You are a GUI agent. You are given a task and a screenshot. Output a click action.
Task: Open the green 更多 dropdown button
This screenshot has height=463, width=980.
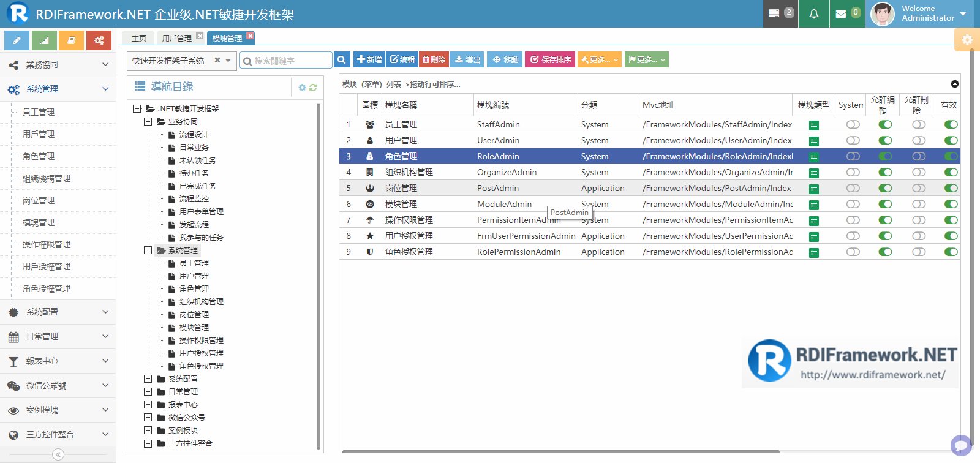click(x=646, y=59)
